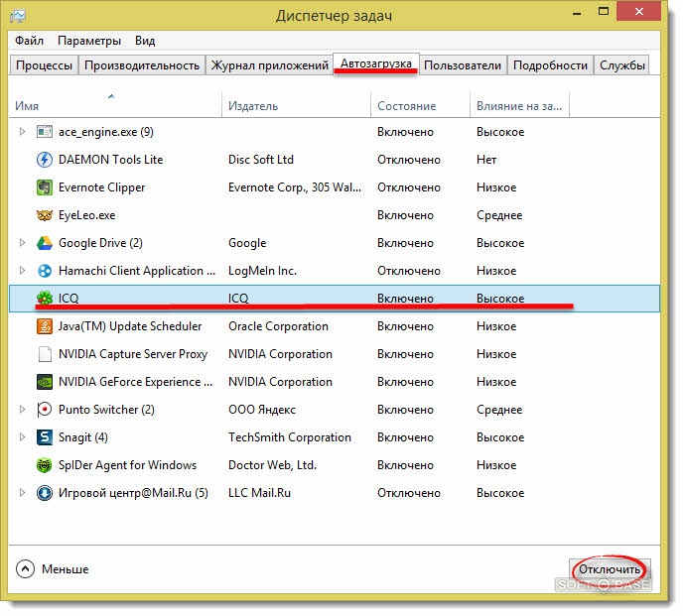
Task: Open the Файл menu
Action: click(30, 41)
